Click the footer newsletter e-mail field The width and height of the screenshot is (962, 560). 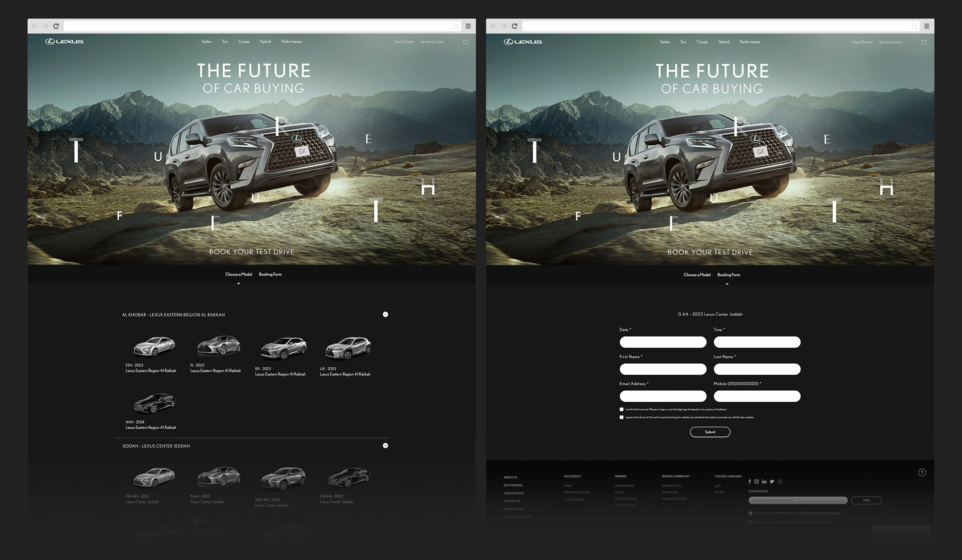click(x=798, y=500)
